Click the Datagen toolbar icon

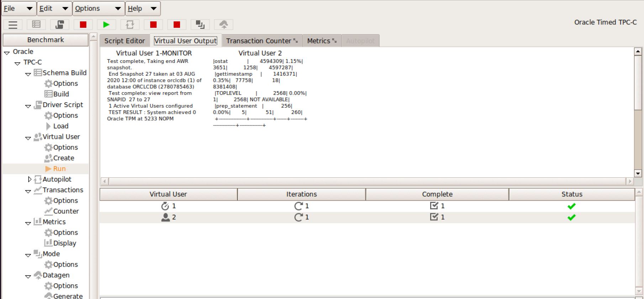223,25
